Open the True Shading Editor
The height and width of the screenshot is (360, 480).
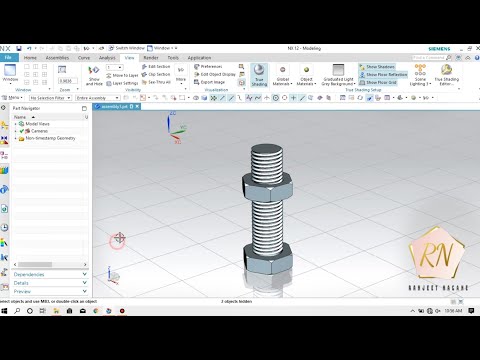tap(447, 75)
